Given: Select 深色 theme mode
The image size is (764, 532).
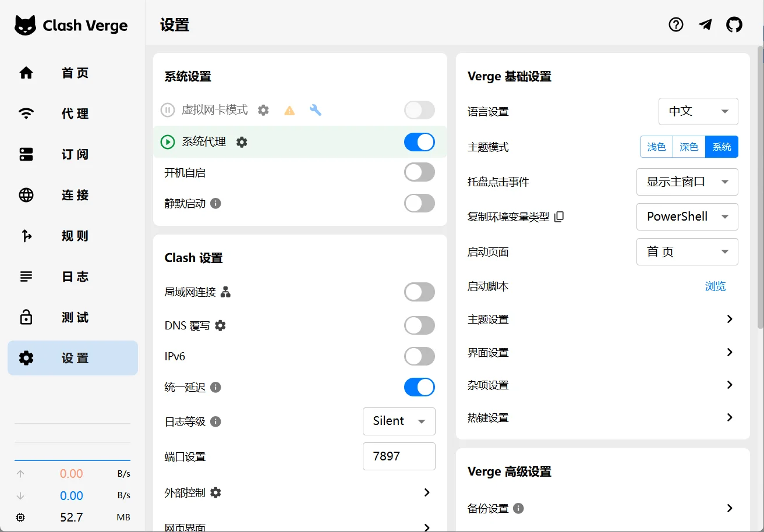Looking at the screenshot, I should coord(689,147).
